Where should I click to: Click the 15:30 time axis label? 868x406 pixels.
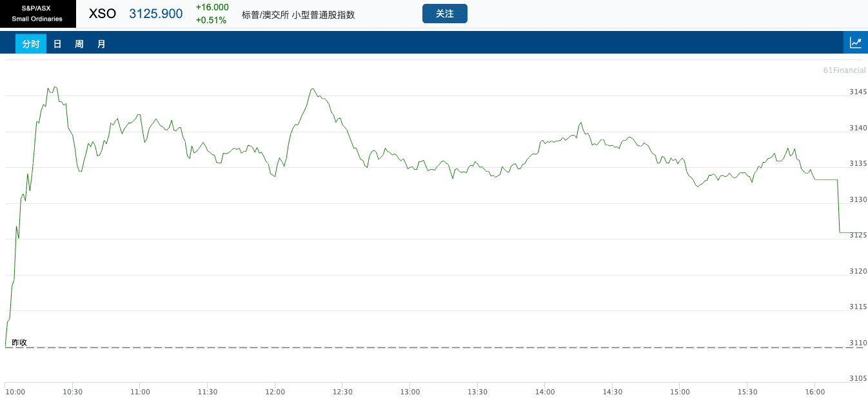click(747, 392)
